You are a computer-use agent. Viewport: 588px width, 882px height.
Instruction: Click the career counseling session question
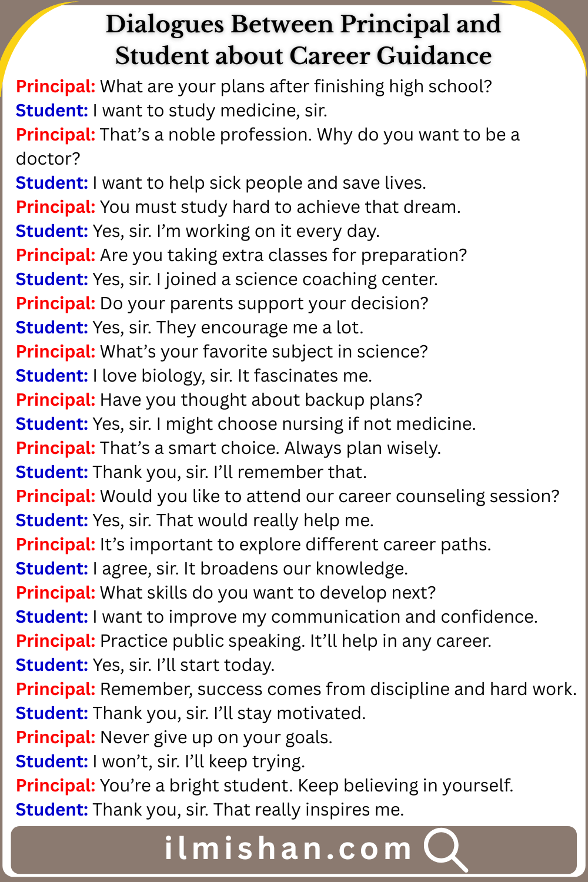pos(329,496)
